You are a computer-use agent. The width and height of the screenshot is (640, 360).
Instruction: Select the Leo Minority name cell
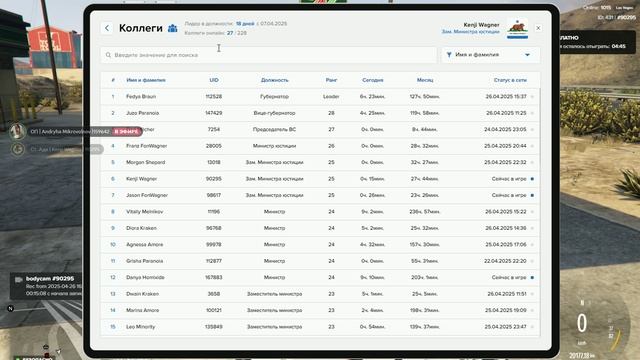click(140, 327)
